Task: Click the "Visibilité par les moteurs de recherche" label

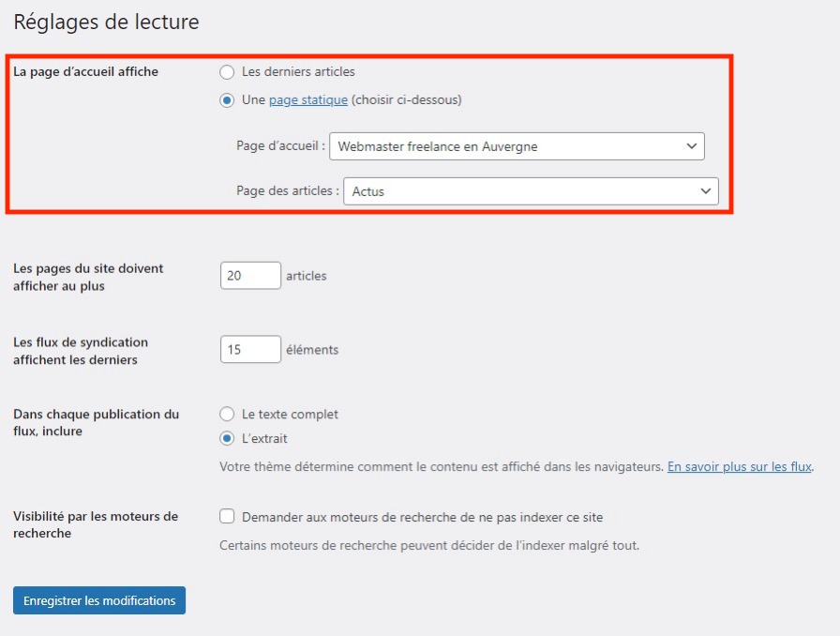Action: (x=95, y=524)
